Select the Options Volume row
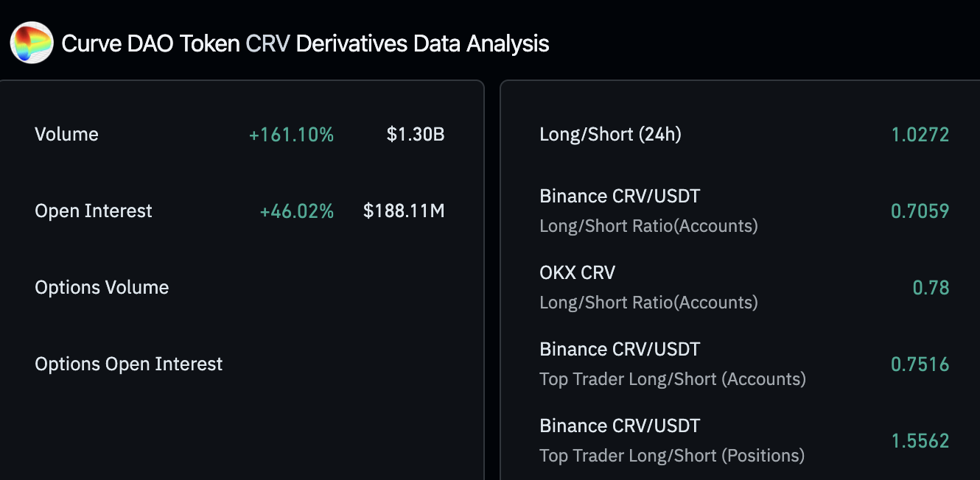 [102, 288]
